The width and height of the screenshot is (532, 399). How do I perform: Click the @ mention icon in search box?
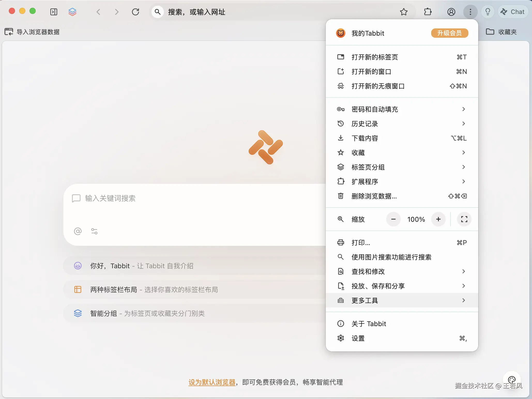point(78,231)
